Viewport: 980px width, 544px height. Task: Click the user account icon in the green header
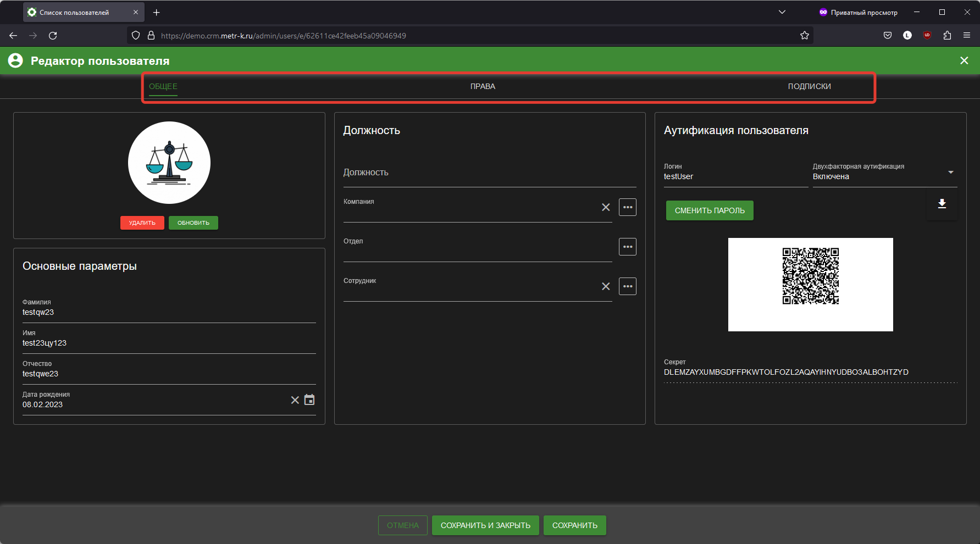[16, 60]
